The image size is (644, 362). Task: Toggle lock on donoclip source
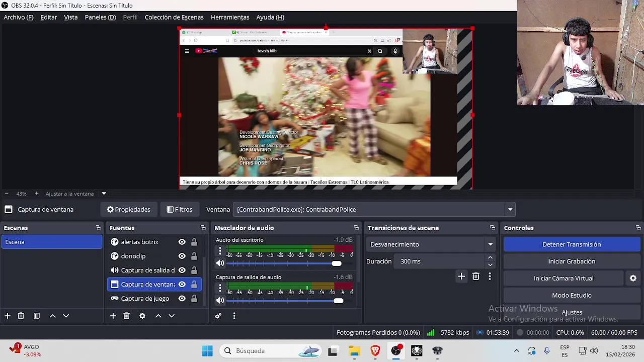point(194,256)
